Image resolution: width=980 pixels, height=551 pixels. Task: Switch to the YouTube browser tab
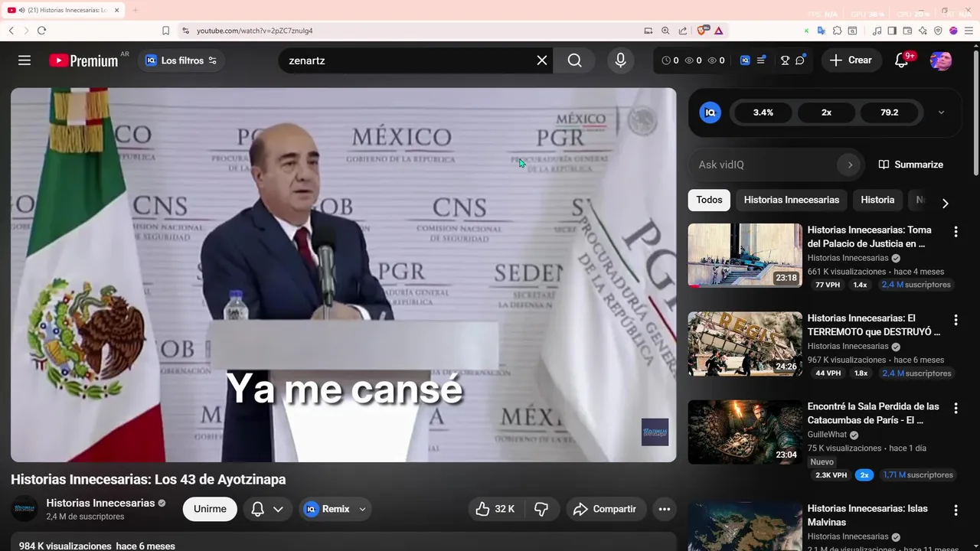(x=63, y=10)
